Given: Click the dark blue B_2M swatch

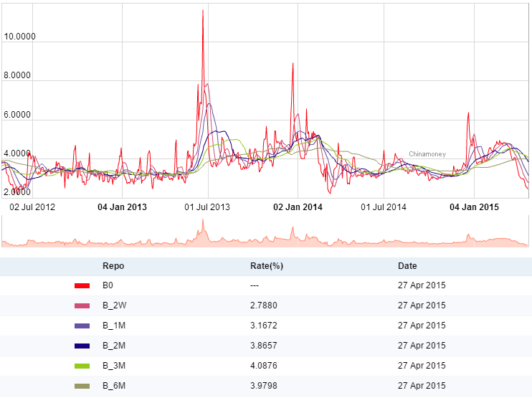Looking at the screenshot, I should pyautogui.click(x=82, y=346).
